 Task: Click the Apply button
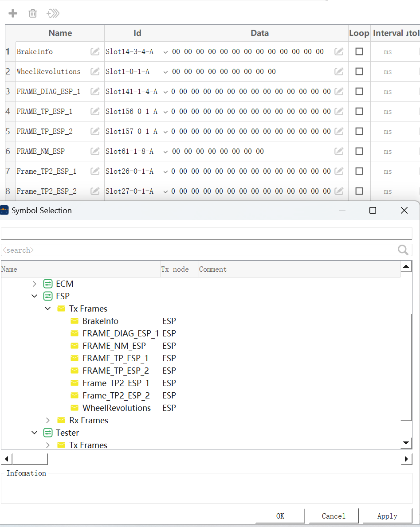(x=387, y=516)
